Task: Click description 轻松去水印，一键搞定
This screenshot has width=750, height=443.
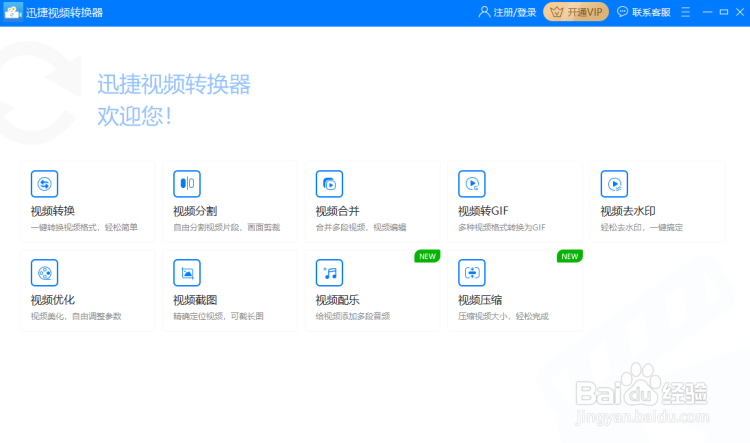Action: coord(642,227)
